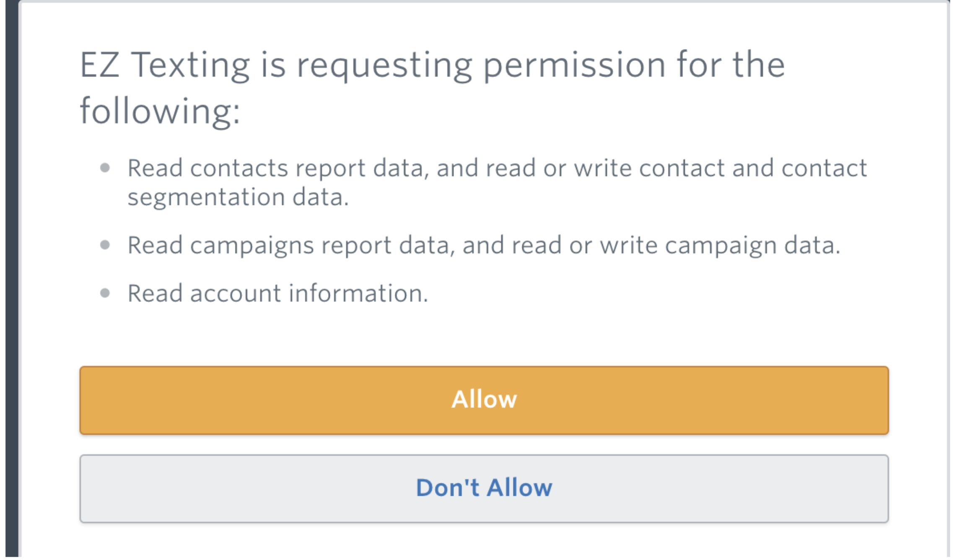Screen dimensions: 954x560
Task: Click the 'EZ Texting' name in heading
Action: 164,65
